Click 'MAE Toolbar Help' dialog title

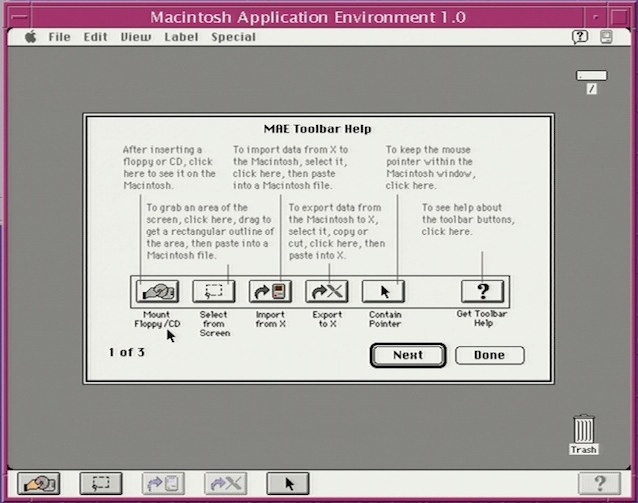317,129
